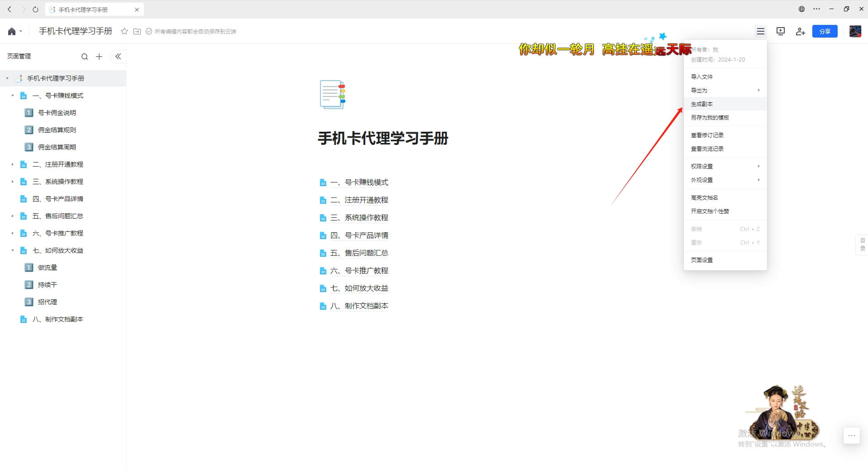Click the cloud auto-save checkmark icon

(149, 31)
